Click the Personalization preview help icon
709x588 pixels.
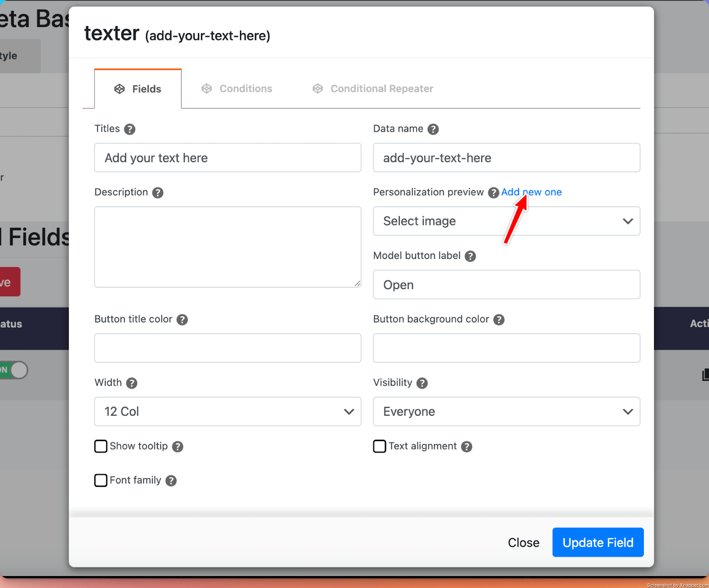(x=493, y=193)
